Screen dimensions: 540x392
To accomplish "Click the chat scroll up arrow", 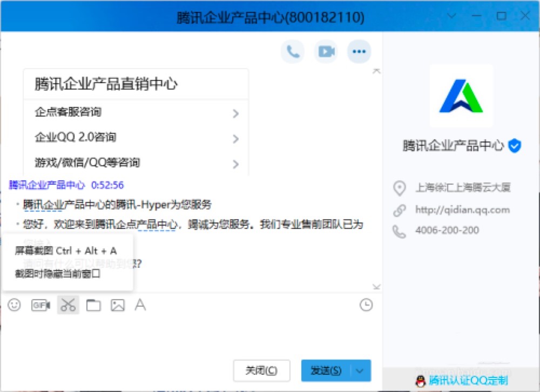I will [x=376, y=71].
